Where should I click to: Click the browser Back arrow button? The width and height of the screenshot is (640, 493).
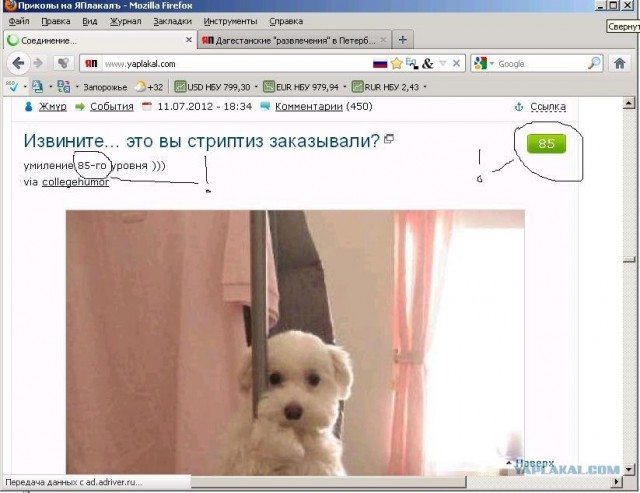click(x=18, y=63)
